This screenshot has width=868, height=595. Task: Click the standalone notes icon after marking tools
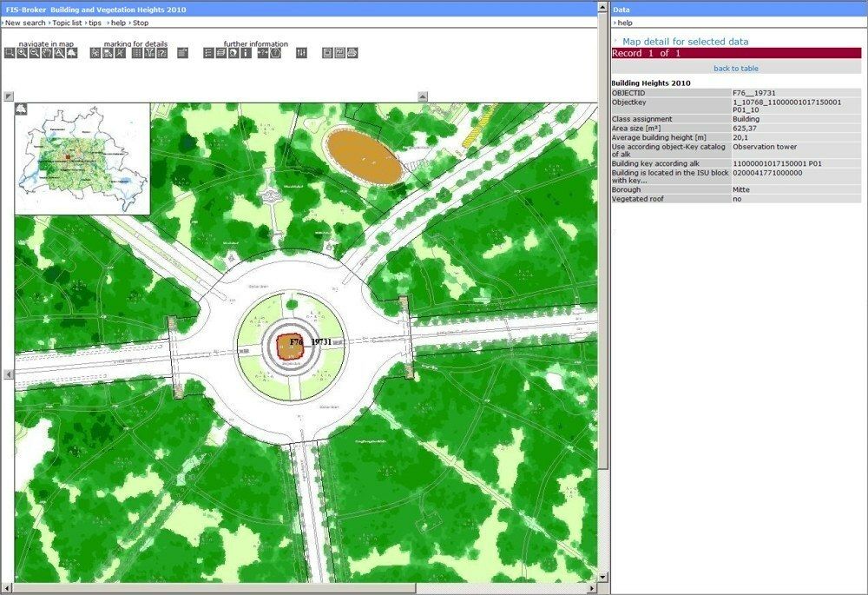(182, 53)
